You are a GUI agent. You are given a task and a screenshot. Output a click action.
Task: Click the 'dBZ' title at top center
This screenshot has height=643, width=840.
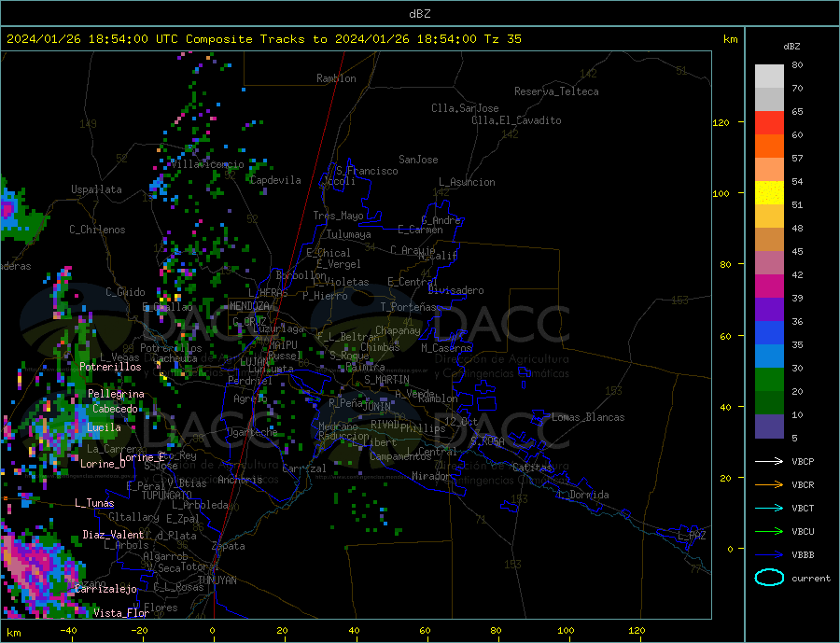(x=419, y=14)
